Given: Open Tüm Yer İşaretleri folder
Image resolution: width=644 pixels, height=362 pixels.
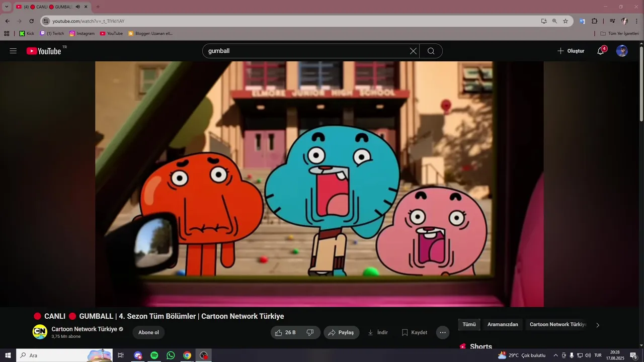Looking at the screenshot, I should coord(619,34).
